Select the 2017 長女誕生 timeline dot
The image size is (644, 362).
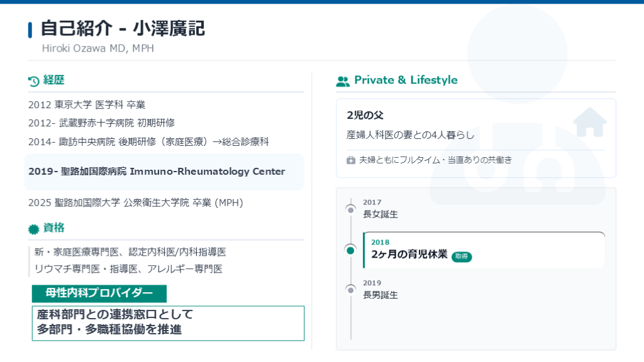click(x=351, y=209)
